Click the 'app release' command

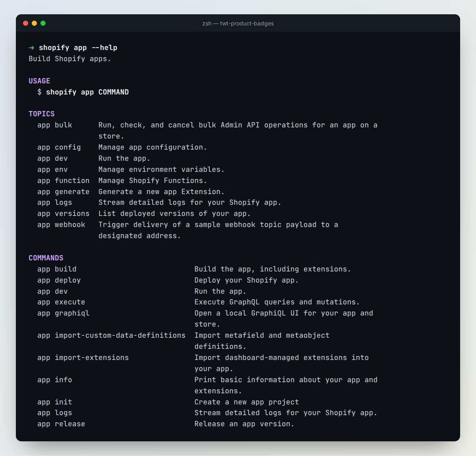(x=61, y=424)
